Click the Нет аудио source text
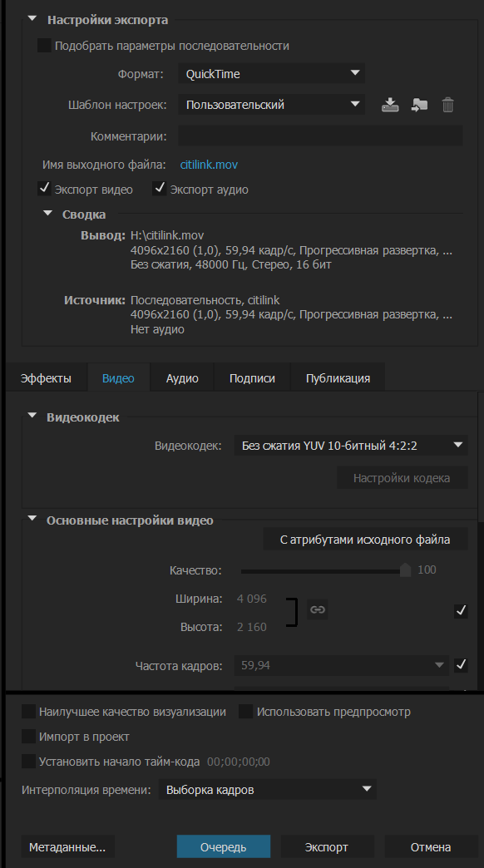Image resolution: width=484 pixels, height=868 pixels. (157, 328)
